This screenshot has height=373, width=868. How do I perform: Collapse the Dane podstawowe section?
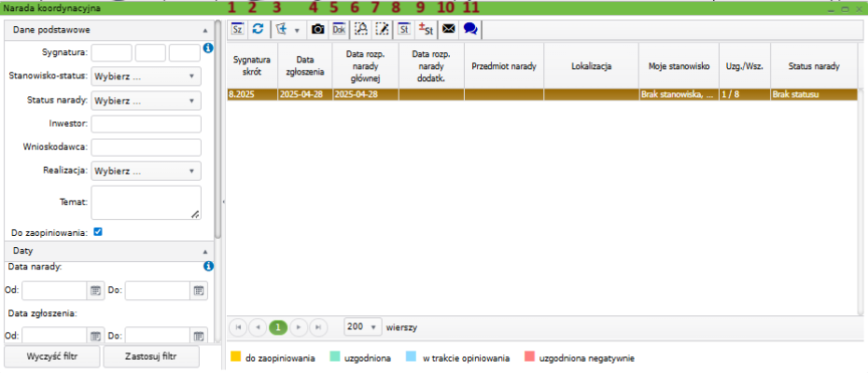pyautogui.click(x=204, y=30)
